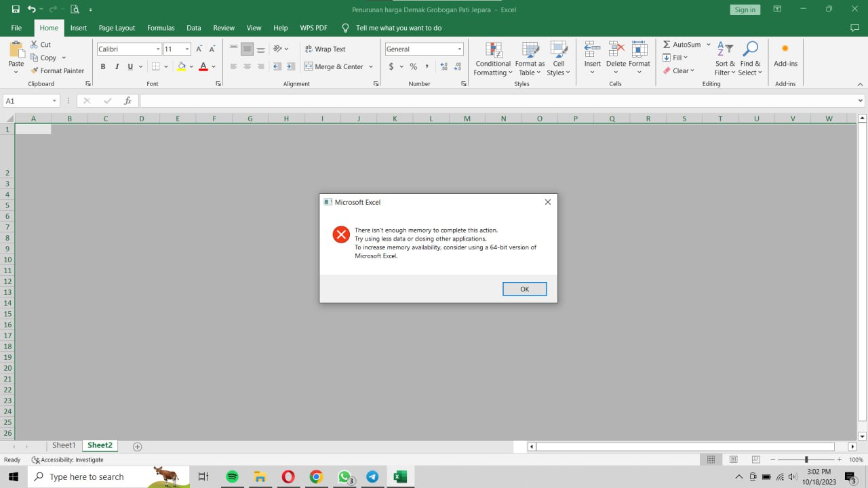Switch to the Insert ribbon tab
The height and width of the screenshot is (488, 868).
point(79,28)
